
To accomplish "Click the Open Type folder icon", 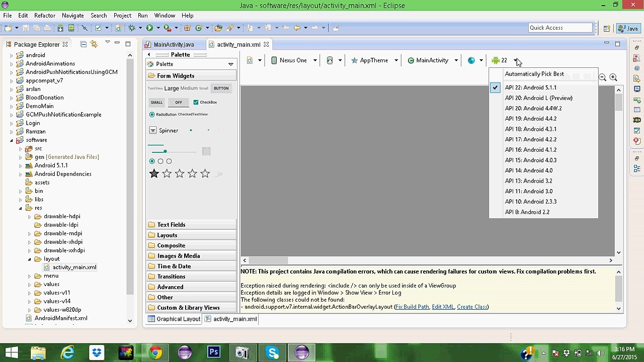I will pos(218,28).
